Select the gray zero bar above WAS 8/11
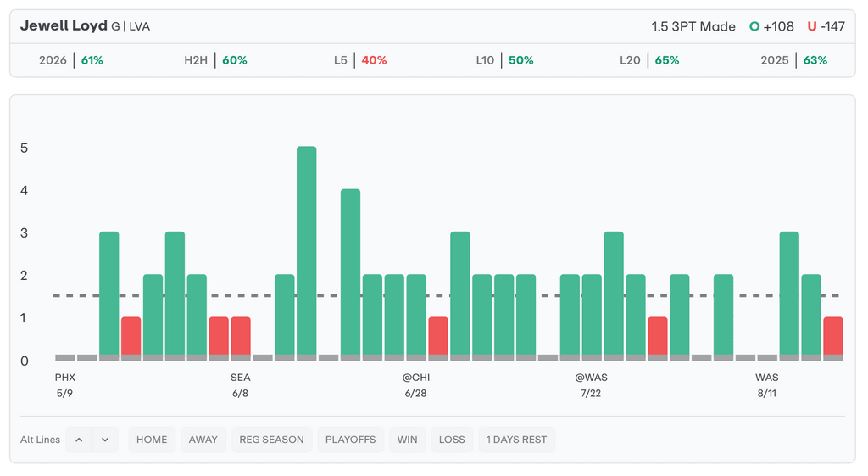This screenshot has width=868, height=476. (767, 358)
